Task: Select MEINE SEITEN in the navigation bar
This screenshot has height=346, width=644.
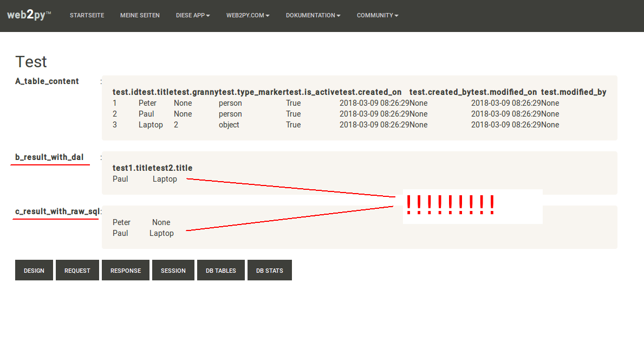Action: 140,16
